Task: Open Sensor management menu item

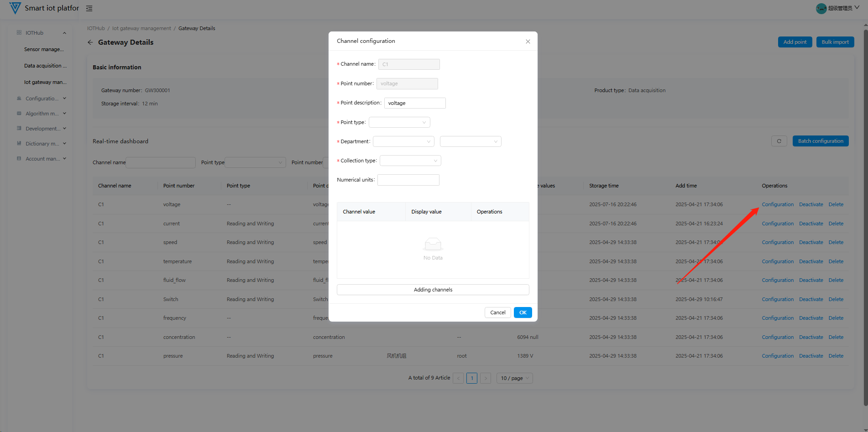Action: tap(44, 49)
